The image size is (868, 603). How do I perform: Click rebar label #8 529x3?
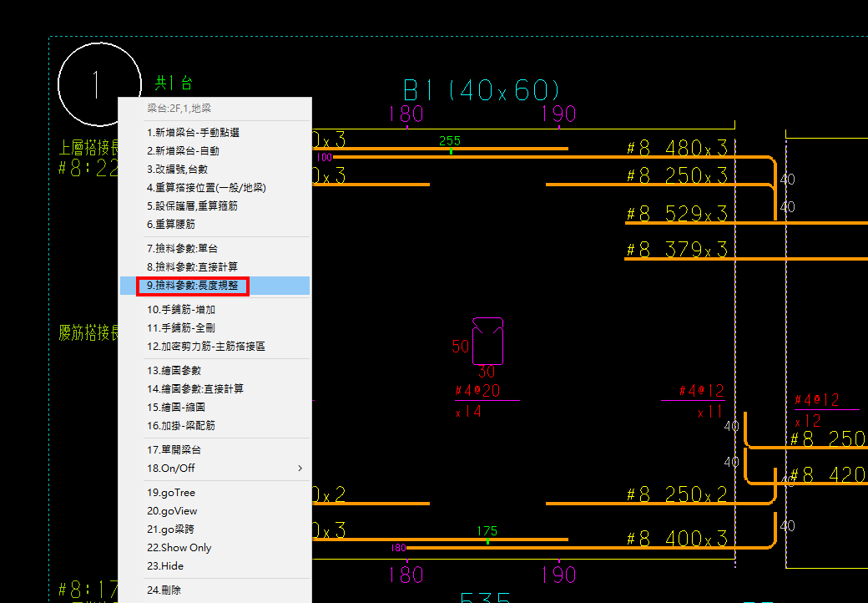point(677,214)
